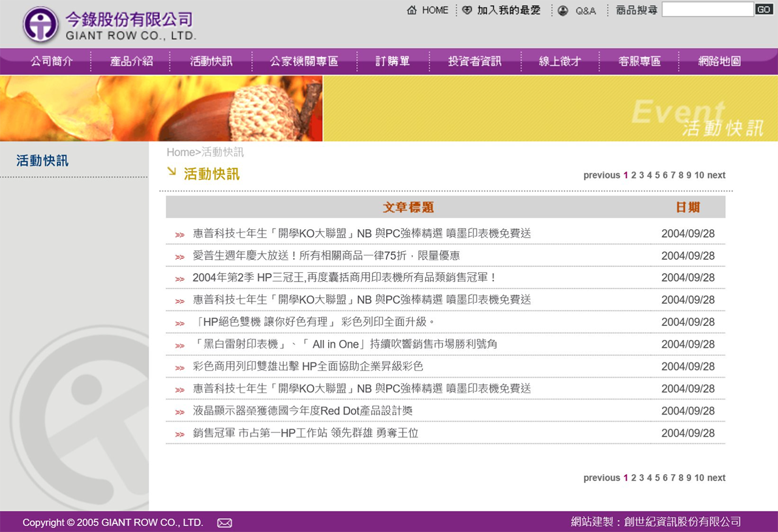Click the GO search button
Screen dimensions: 778x532
tap(764, 9)
